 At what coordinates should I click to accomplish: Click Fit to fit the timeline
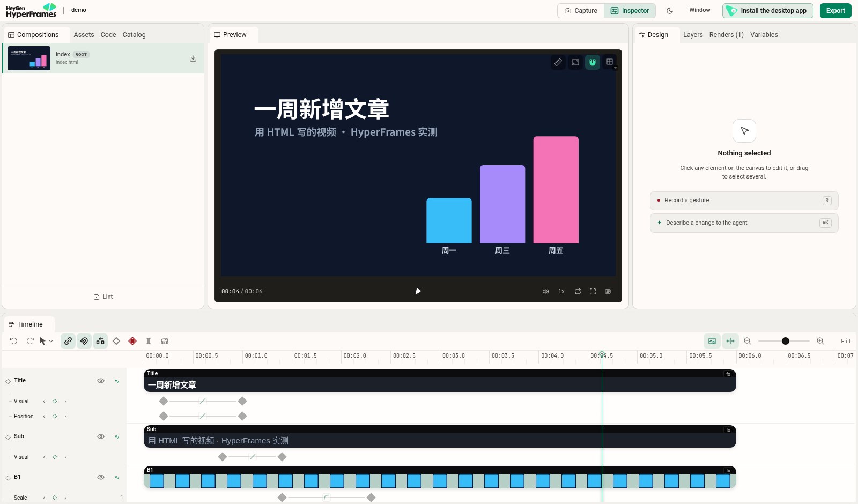846,341
